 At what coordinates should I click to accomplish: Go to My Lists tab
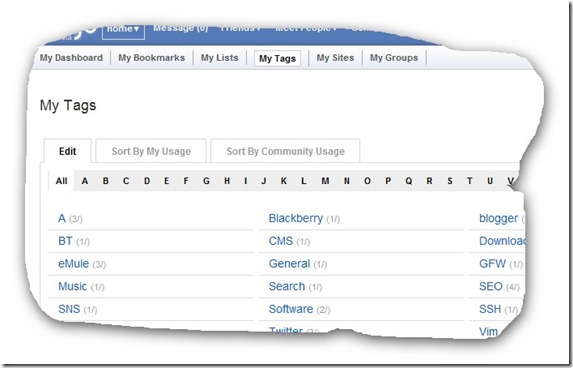click(219, 58)
